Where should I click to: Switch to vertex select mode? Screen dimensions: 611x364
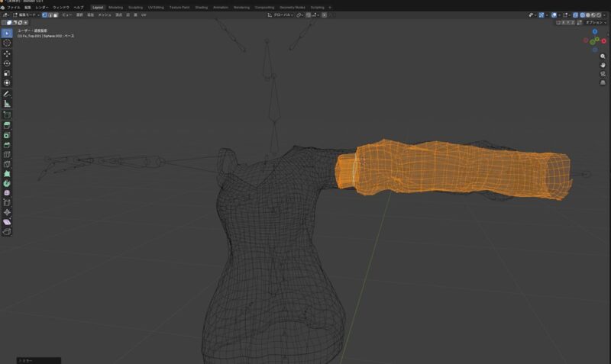[x=44, y=14]
